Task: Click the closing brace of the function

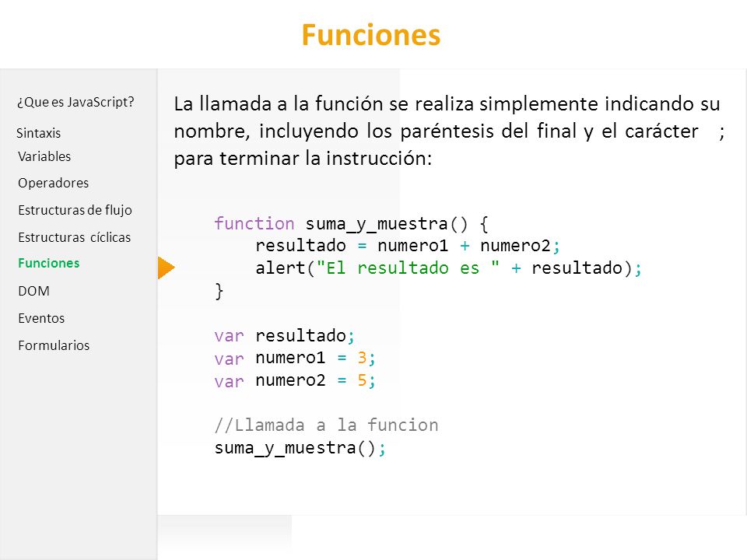Action: (219, 290)
